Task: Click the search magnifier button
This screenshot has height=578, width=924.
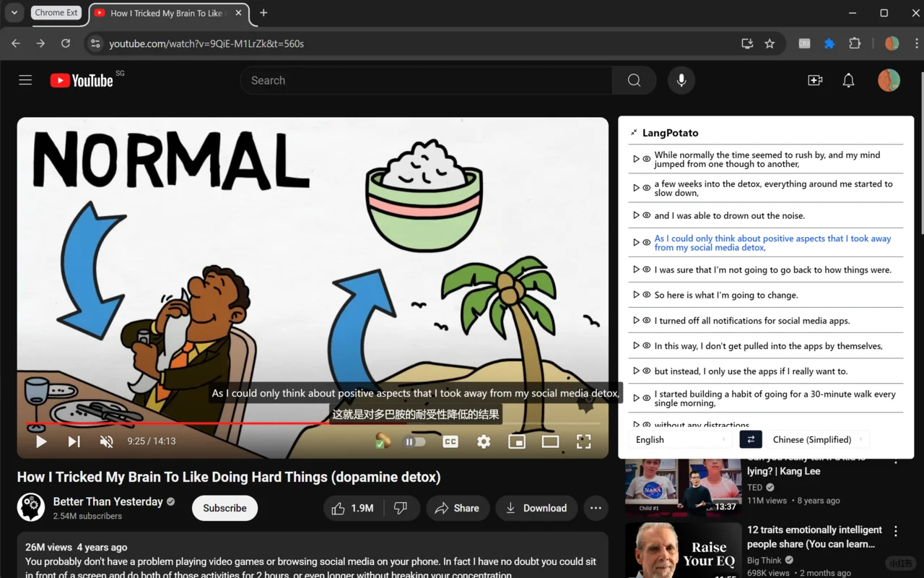Action: point(634,80)
